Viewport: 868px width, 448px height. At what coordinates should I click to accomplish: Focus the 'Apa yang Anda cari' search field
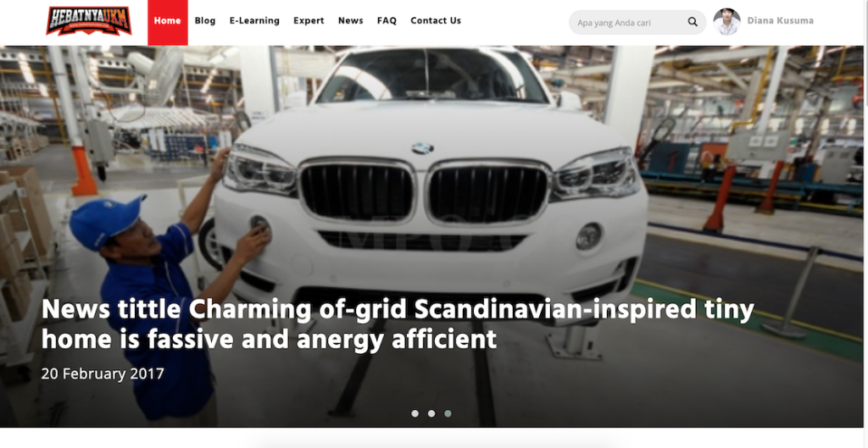[x=637, y=22]
